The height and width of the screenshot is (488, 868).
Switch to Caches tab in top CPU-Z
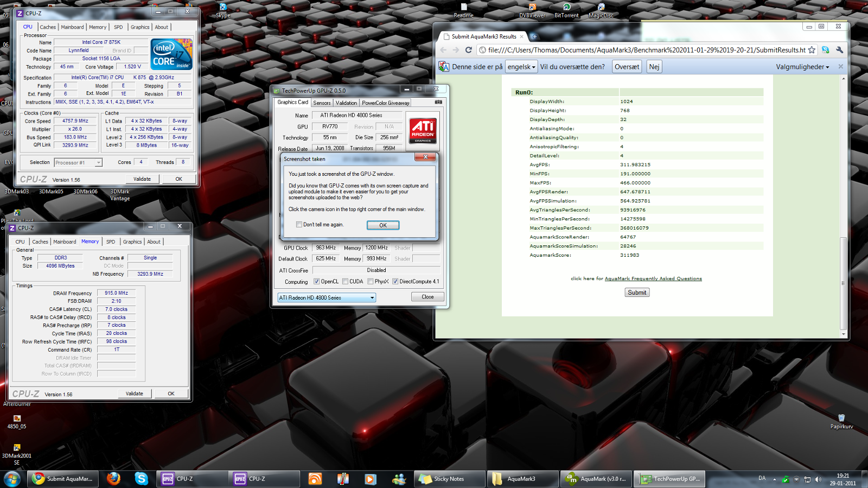click(x=48, y=27)
